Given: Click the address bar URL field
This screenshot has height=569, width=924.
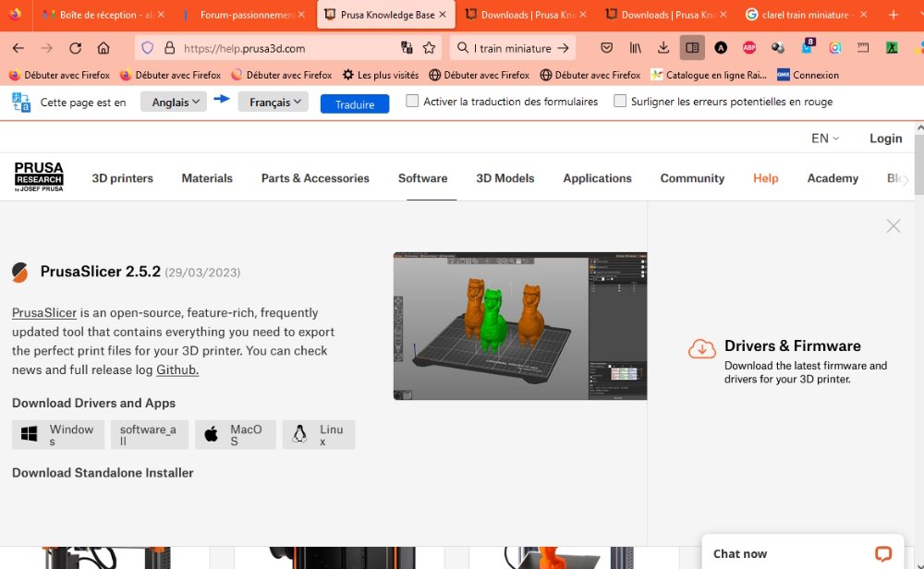Looking at the screenshot, I should pos(288,48).
